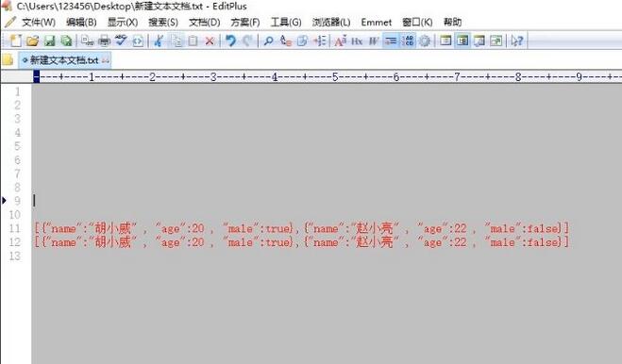The height and width of the screenshot is (364, 622).
Task: Open the Emmet menu
Action: 376,23
